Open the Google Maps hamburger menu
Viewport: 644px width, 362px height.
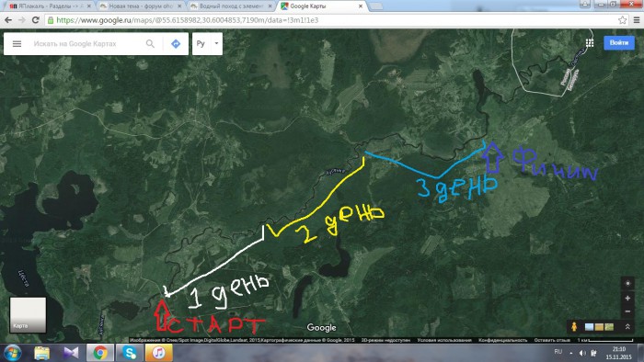point(17,43)
